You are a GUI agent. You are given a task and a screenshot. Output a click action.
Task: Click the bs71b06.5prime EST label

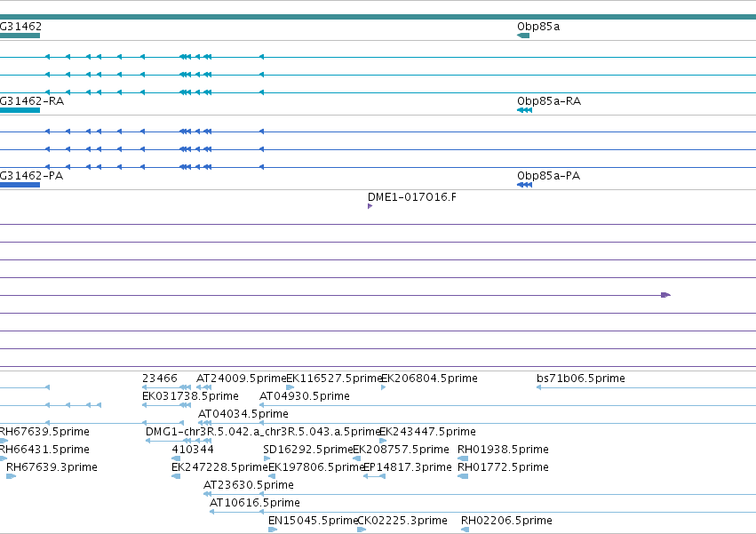(580, 379)
